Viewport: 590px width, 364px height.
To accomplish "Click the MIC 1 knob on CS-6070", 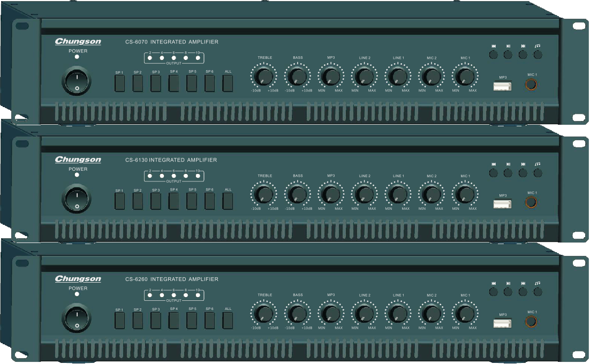I will pyautogui.click(x=465, y=77).
